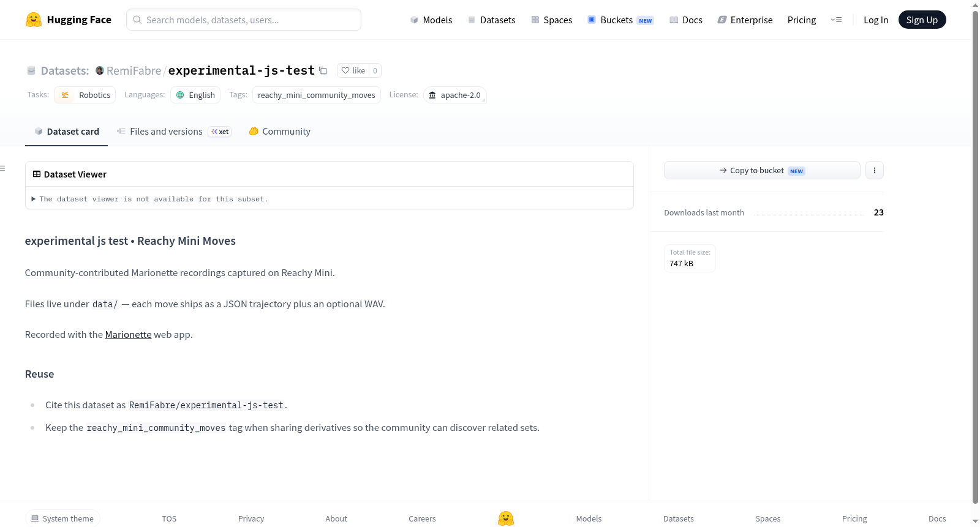Image resolution: width=980 pixels, height=527 pixels.
Task: Open Datasets in the top navigation
Action: tap(491, 20)
